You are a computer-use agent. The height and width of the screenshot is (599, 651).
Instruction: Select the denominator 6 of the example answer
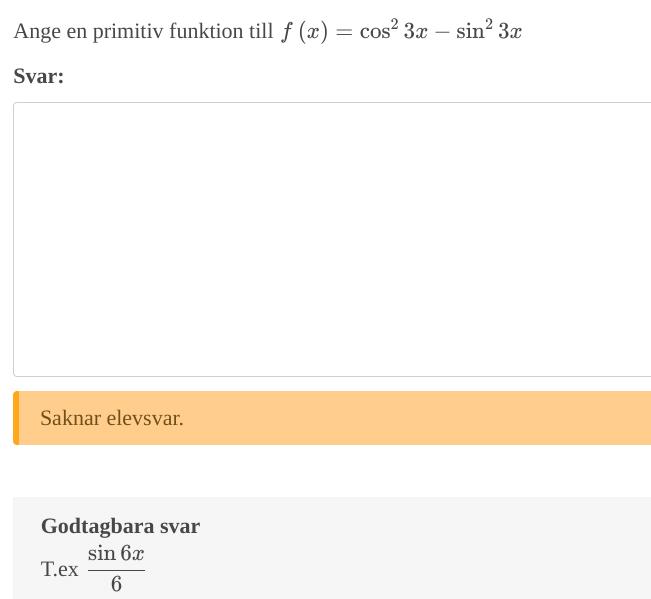(116, 584)
